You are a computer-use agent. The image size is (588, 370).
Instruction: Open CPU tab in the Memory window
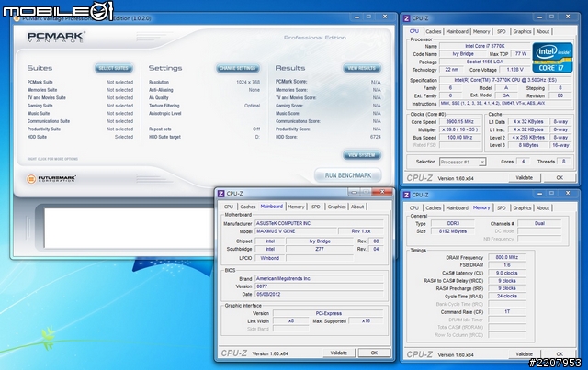click(414, 207)
